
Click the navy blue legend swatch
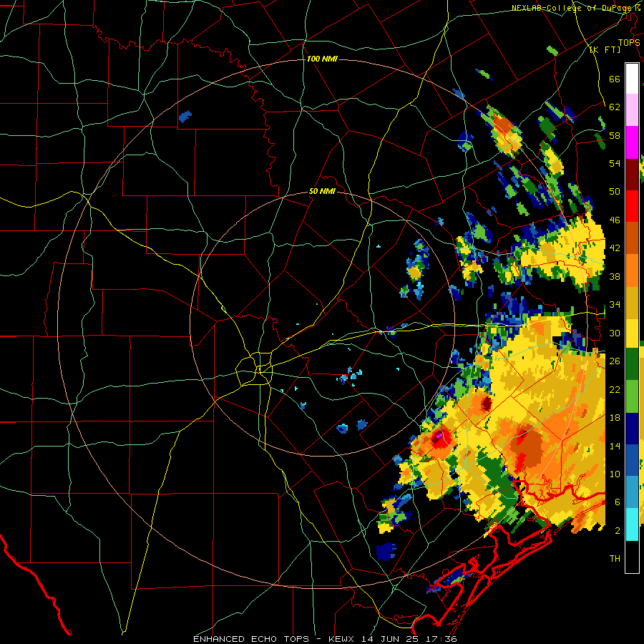(x=632, y=429)
